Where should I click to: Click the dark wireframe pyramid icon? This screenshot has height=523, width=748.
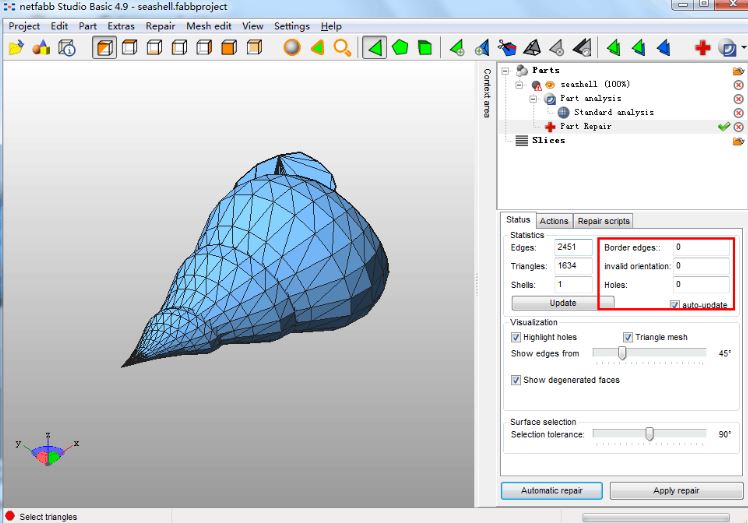pyautogui.click(x=532, y=48)
